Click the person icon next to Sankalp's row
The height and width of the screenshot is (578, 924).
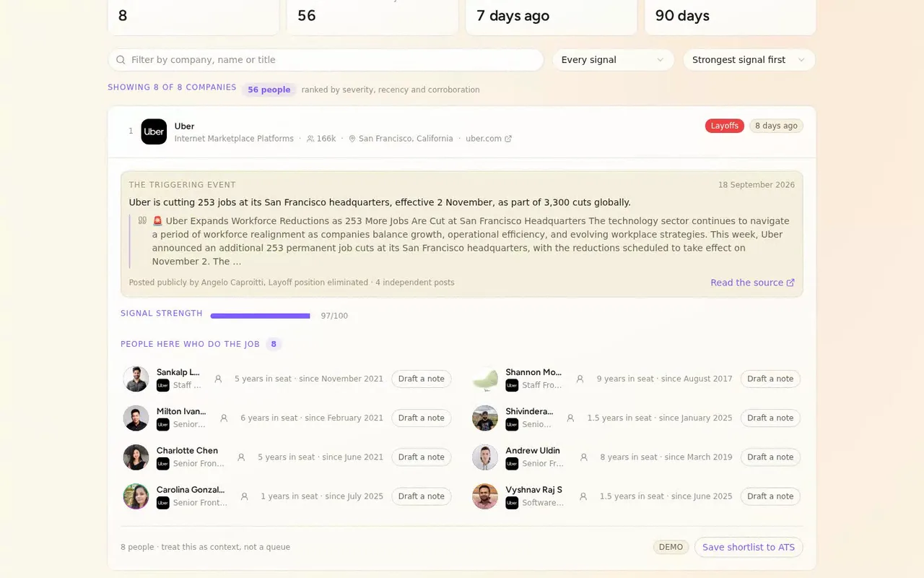(218, 379)
